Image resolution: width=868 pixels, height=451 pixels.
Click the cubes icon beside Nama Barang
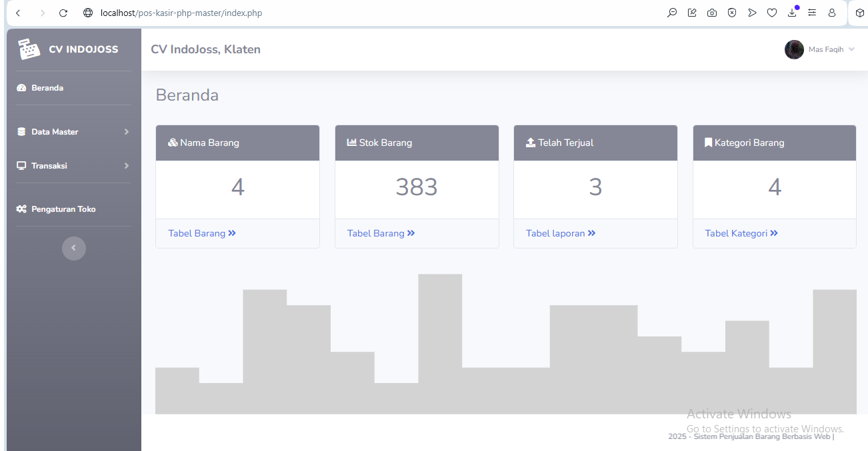(x=173, y=143)
